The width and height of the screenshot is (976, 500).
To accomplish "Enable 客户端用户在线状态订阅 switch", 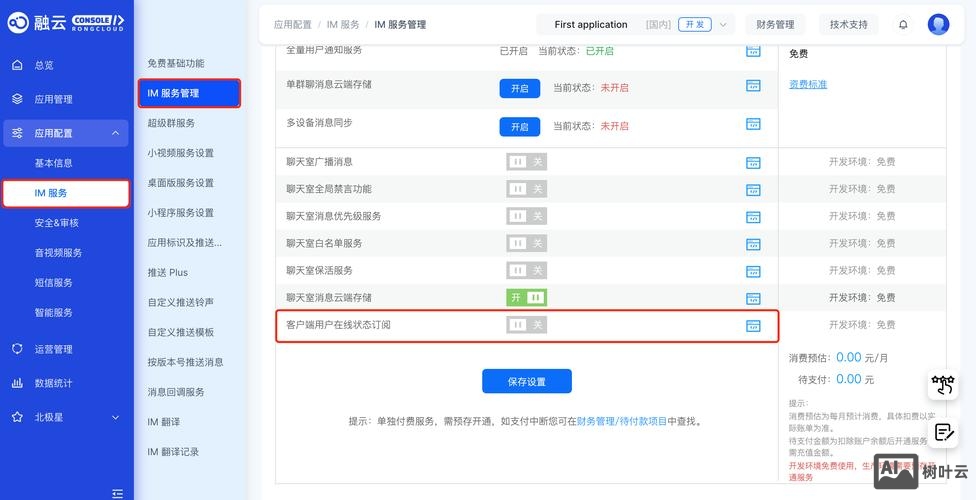I will tap(527, 324).
